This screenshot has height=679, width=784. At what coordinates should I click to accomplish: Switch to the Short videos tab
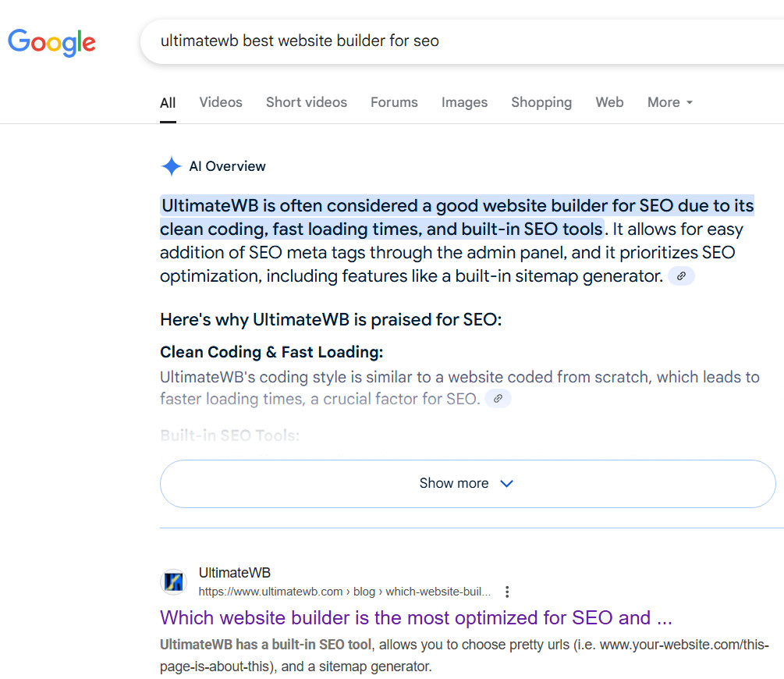click(307, 102)
